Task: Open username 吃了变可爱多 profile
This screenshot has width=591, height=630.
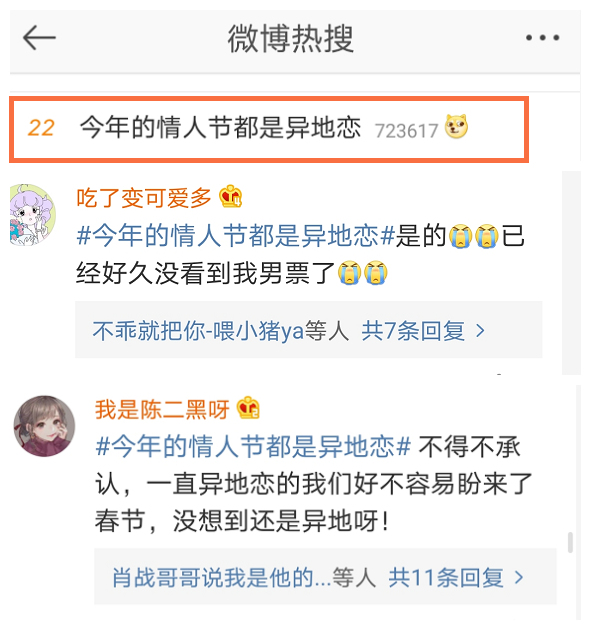Action: coord(144,198)
